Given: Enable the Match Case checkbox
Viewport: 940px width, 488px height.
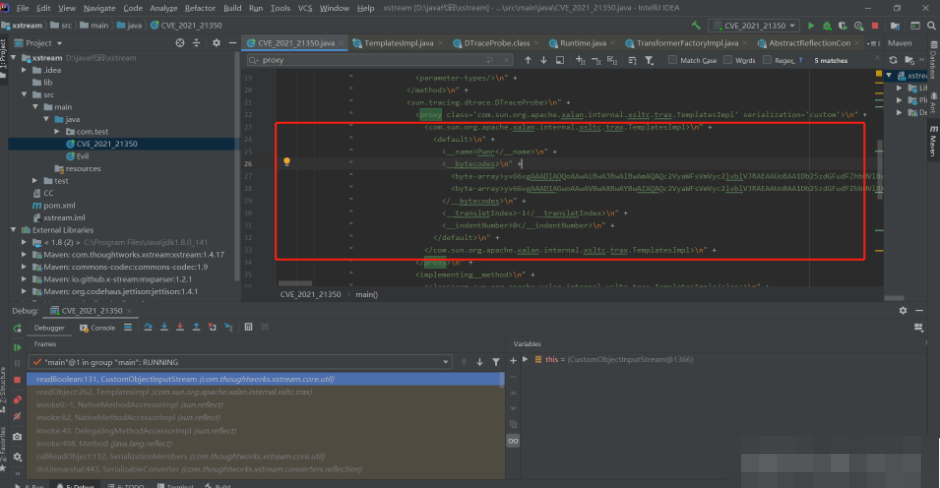Looking at the screenshot, I should (673, 60).
